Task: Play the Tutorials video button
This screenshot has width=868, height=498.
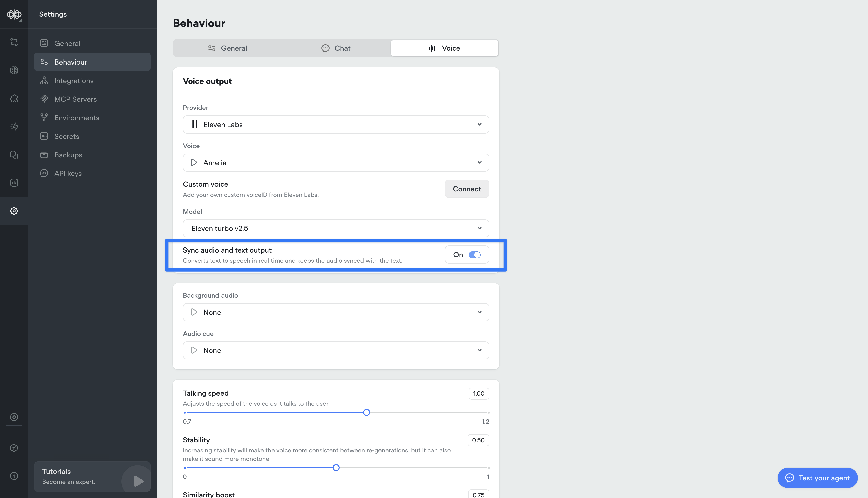Action: coord(138,481)
